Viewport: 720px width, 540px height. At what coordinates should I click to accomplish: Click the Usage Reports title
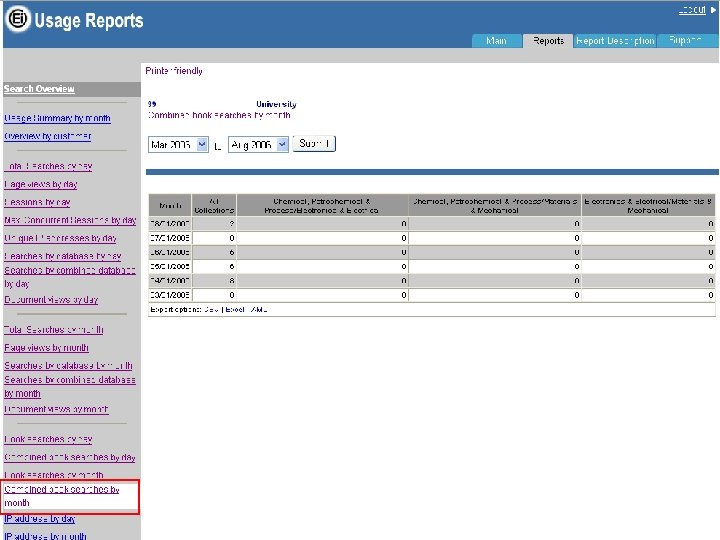pyautogui.click(x=89, y=21)
